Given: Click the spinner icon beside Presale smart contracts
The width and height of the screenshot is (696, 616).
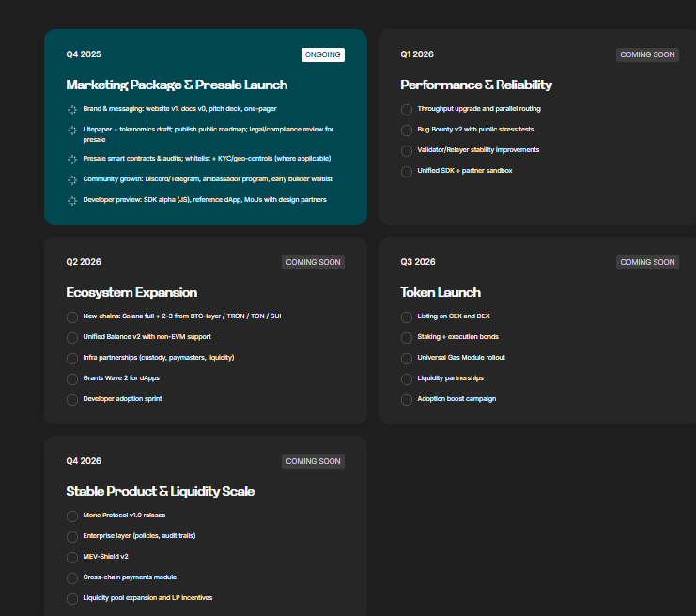Looking at the screenshot, I should tap(72, 160).
